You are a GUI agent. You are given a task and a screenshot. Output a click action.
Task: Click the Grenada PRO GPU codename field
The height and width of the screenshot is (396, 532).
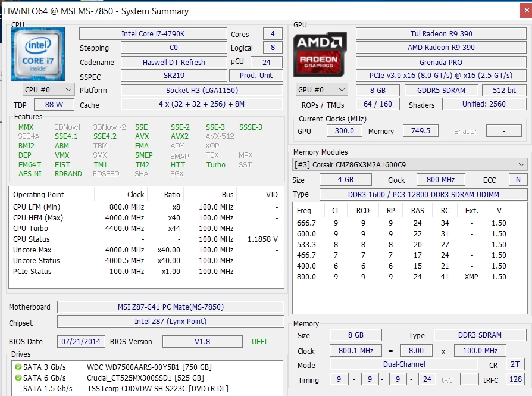pyautogui.click(x=441, y=62)
